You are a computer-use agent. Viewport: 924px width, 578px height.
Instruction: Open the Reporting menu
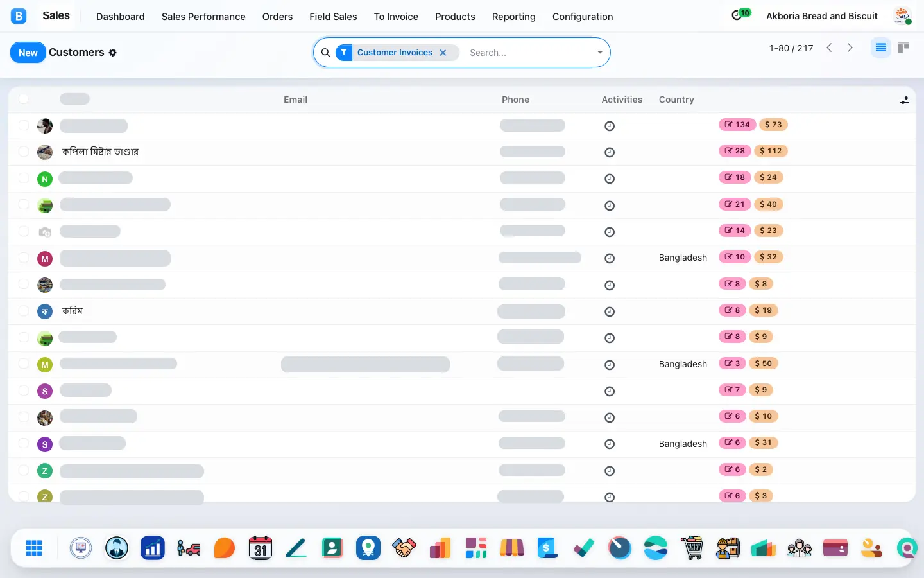514,17
